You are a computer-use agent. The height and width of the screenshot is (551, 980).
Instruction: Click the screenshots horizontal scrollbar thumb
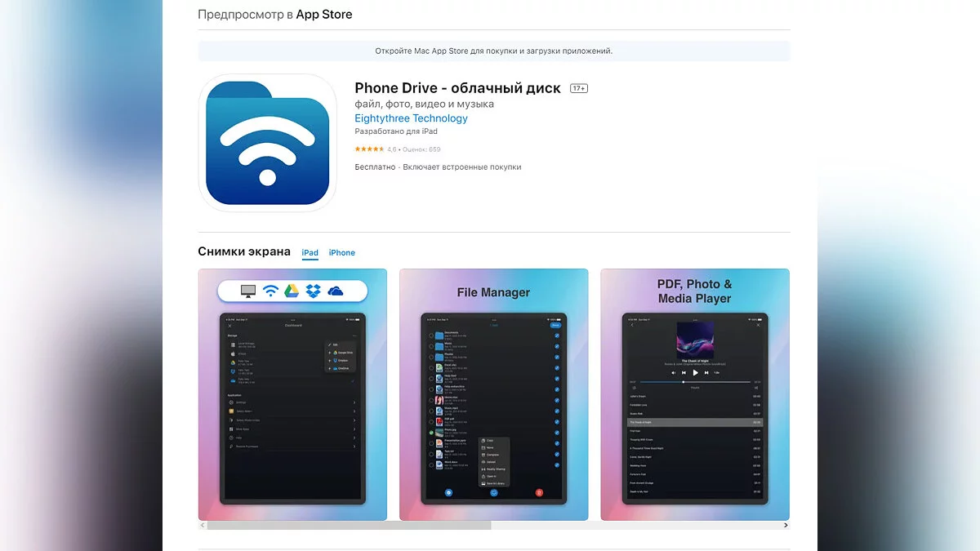tap(350, 526)
